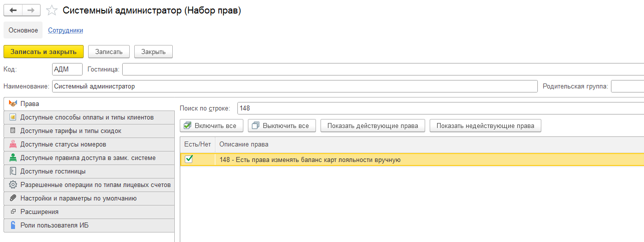Click the back navigation arrow
The width and height of the screenshot is (644, 242).
pyautogui.click(x=13, y=10)
